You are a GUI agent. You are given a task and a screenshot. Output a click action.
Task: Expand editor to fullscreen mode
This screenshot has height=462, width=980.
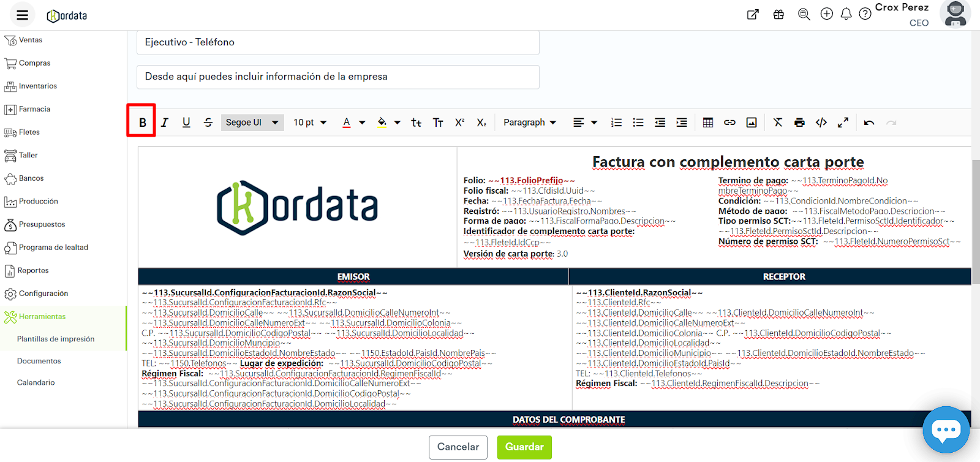coord(843,123)
